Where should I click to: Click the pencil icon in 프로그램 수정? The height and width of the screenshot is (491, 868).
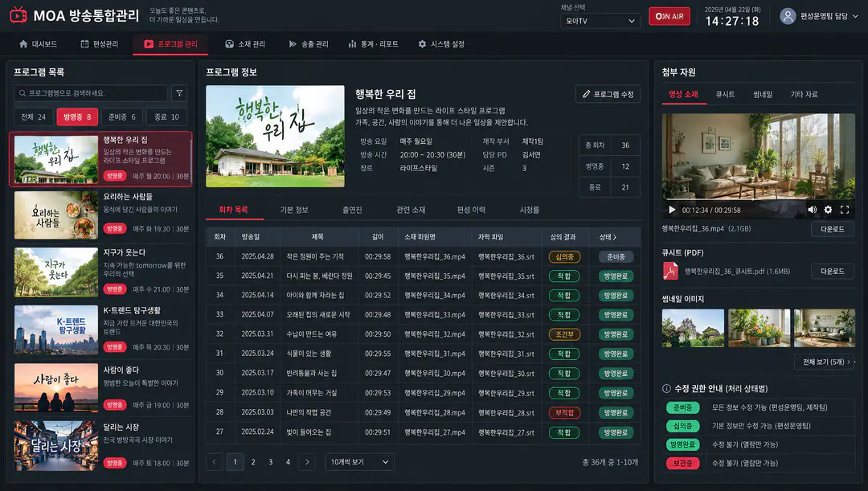point(586,94)
